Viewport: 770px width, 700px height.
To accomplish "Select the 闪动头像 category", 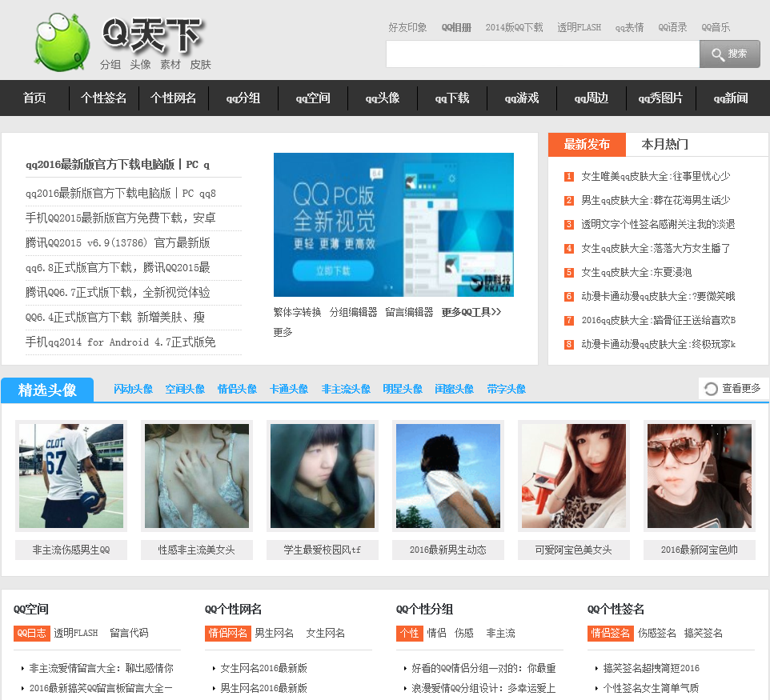I will (x=133, y=390).
